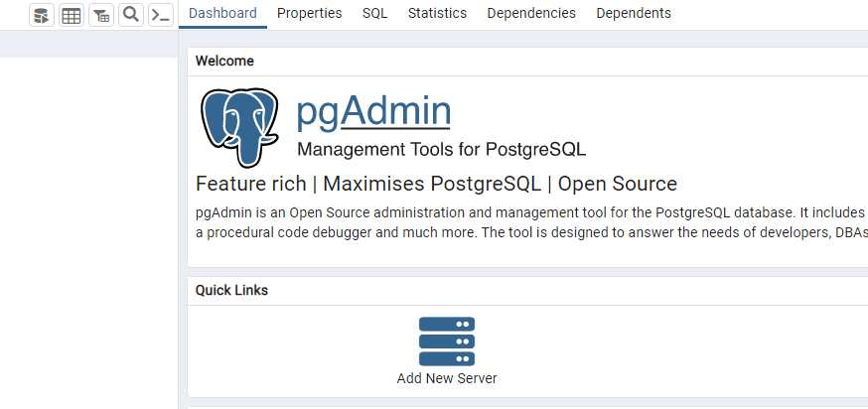
Task: View the Statistics tab
Action: pos(437,13)
